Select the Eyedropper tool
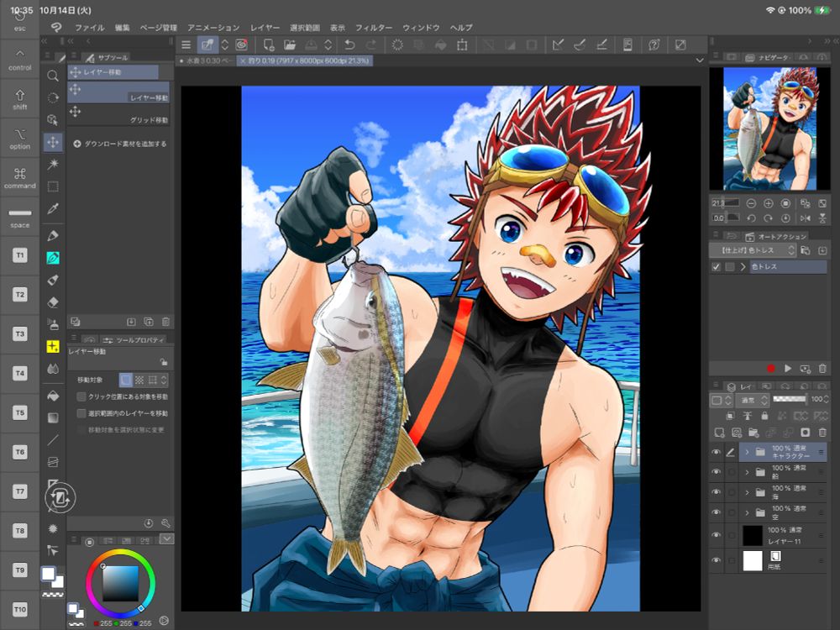This screenshot has width=840, height=630. tap(52, 208)
